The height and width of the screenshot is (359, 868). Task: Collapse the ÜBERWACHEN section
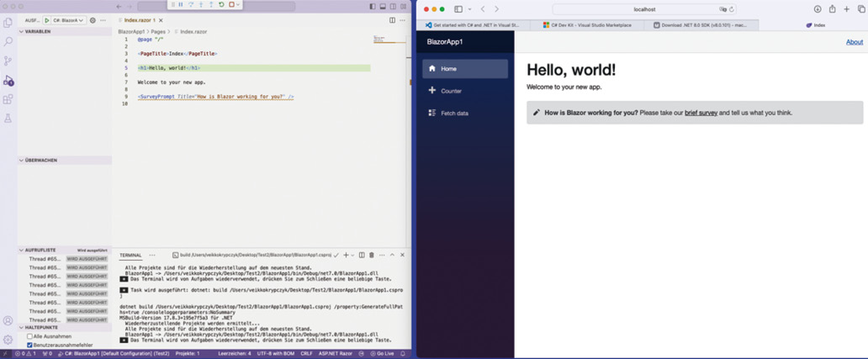tap(64, 161)
